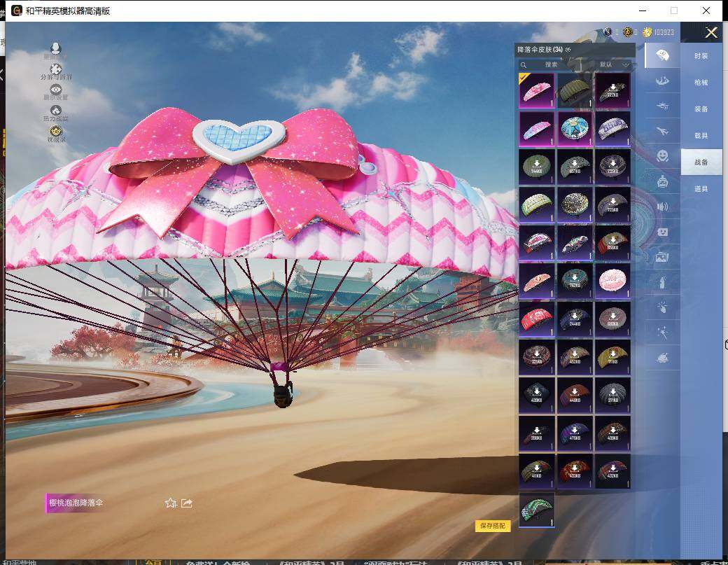This screenshot has width=728, height=565.
Task: Switch to the 装备 tab
Action: click(701, 109)
